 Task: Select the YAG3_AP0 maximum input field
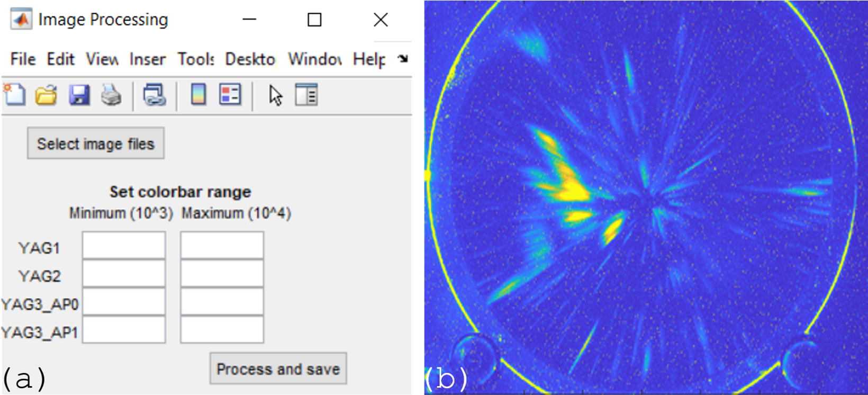pos(222,302)
